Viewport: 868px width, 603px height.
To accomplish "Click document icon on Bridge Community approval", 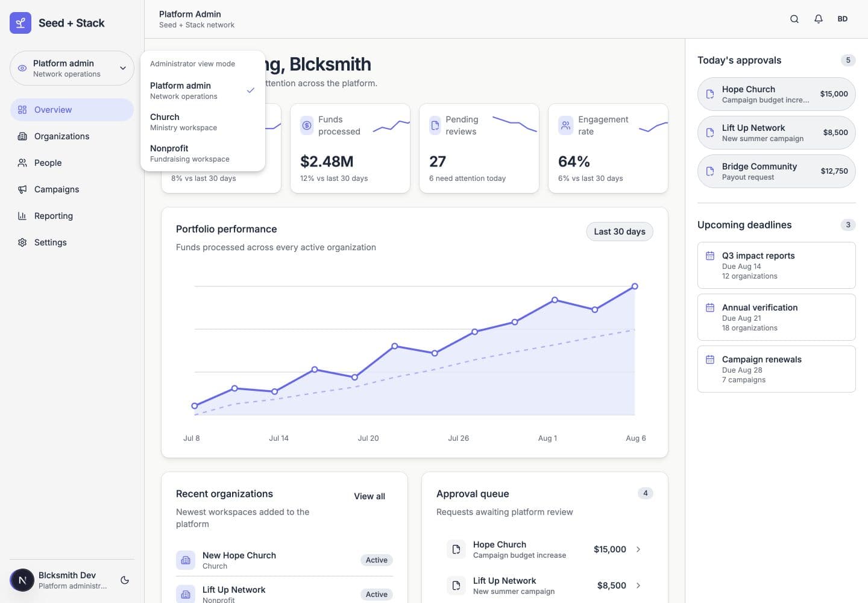I will [x=710, y=171].
